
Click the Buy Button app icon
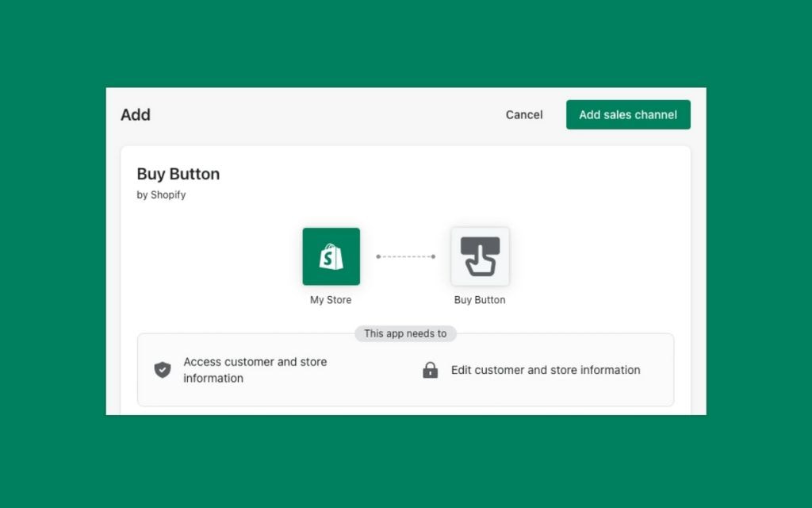coord(480,256)
